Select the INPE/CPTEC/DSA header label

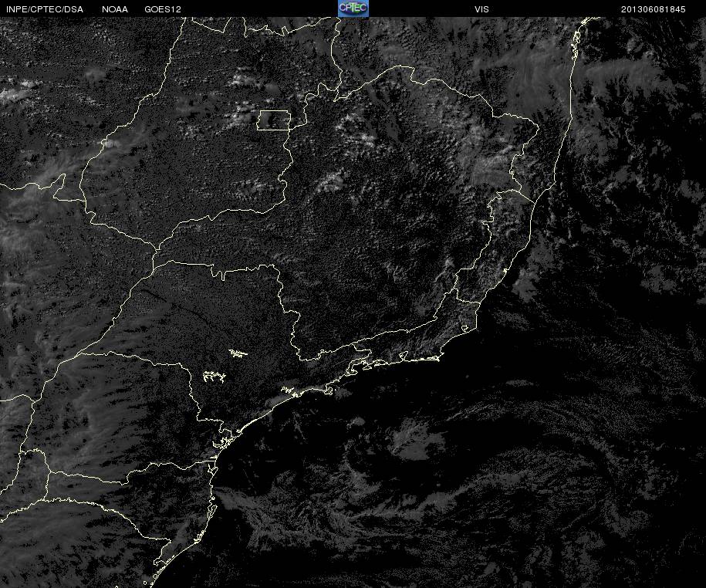(45, 9)
